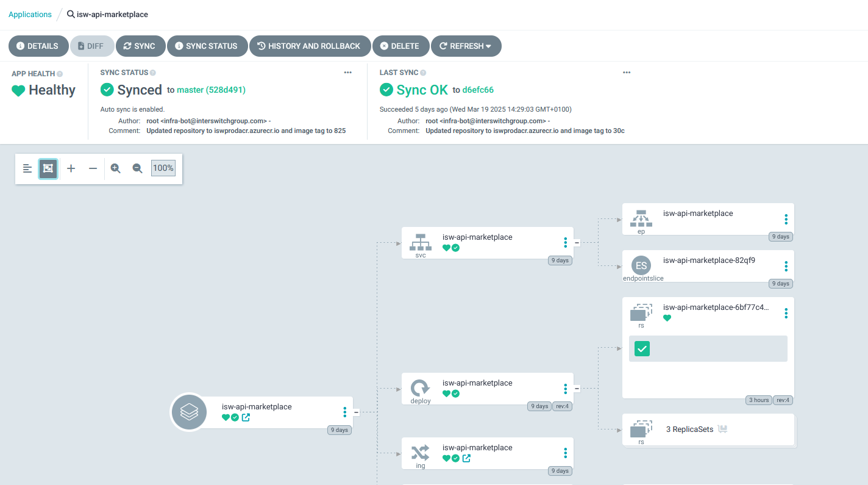Select the group nodes view icon
Image resolution: width=868 pixels, height=485 pixels.
click(x=48, y=168)
